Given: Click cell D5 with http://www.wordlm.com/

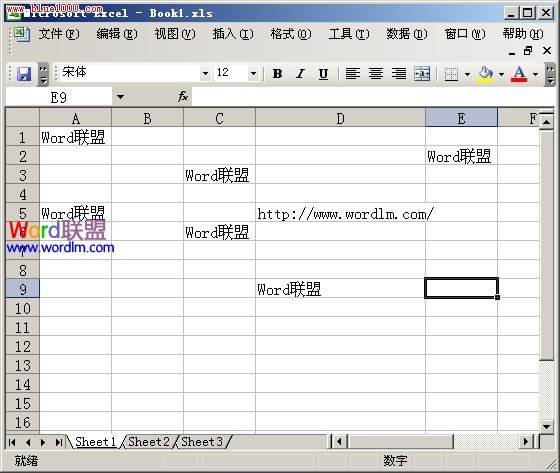Looking at the screenshot, I should [340, 213].
